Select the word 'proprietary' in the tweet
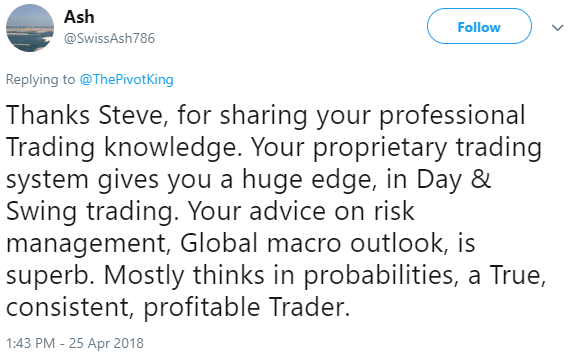Screen dimensions: 570x364 [x=380, y=148]
